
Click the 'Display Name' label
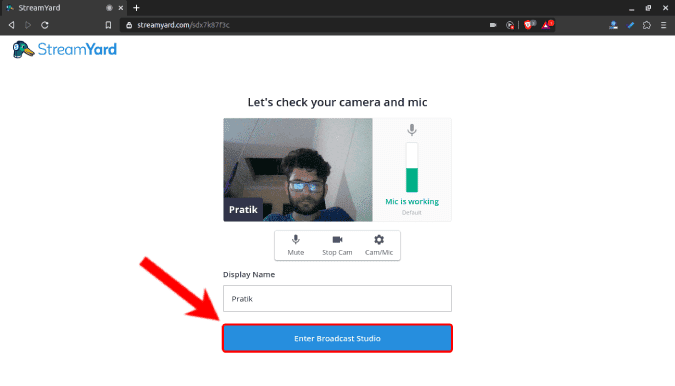tap(249, 274)
